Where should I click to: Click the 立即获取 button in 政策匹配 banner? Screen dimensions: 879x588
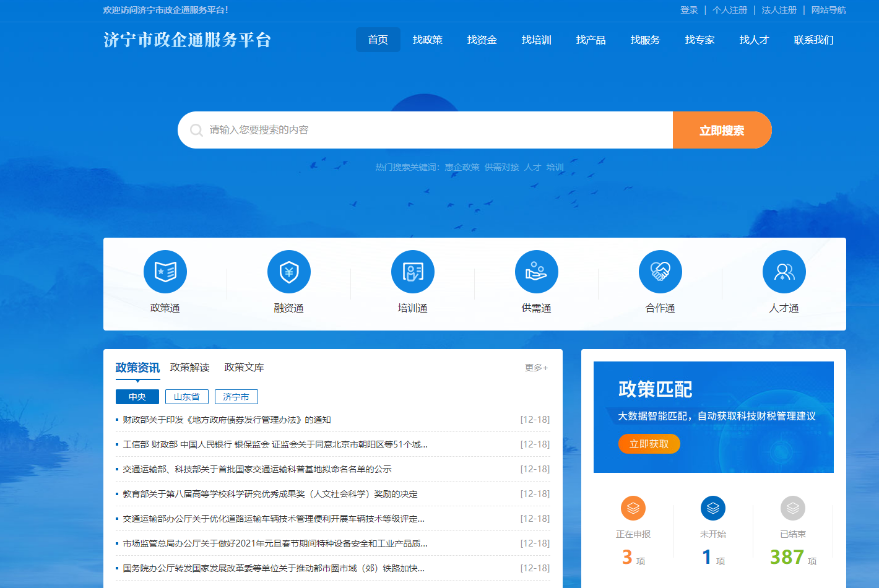click(x=649, y=444)
